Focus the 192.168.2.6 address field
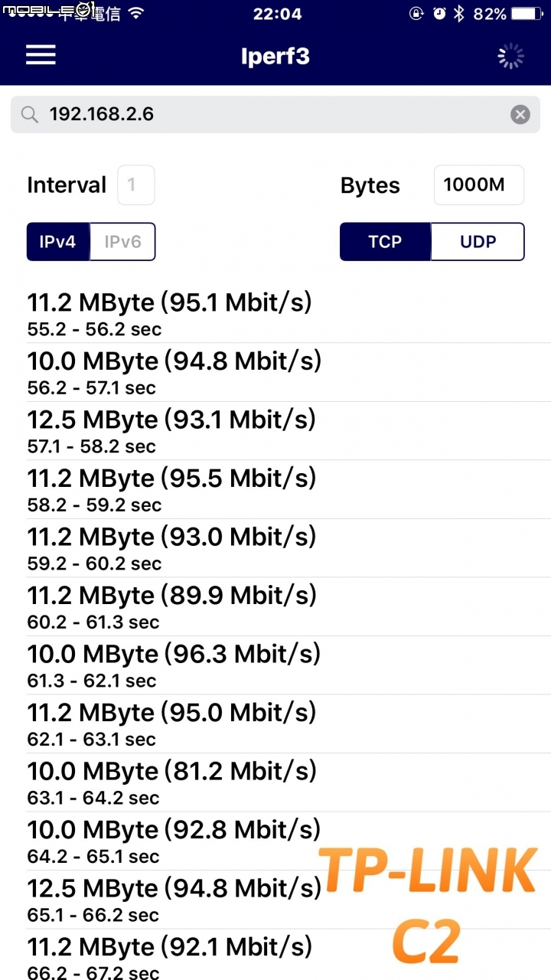 point(275,115)
